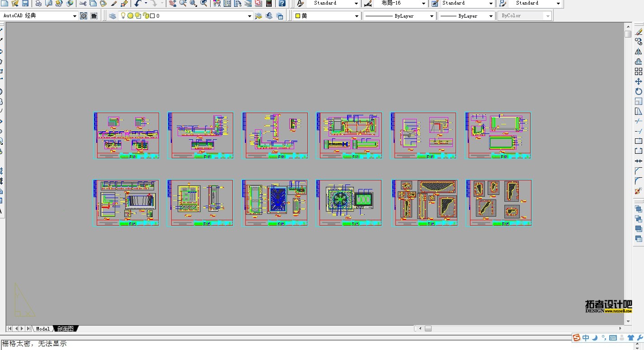
Task: Select the Rotate tool
Action: point(639,91)
